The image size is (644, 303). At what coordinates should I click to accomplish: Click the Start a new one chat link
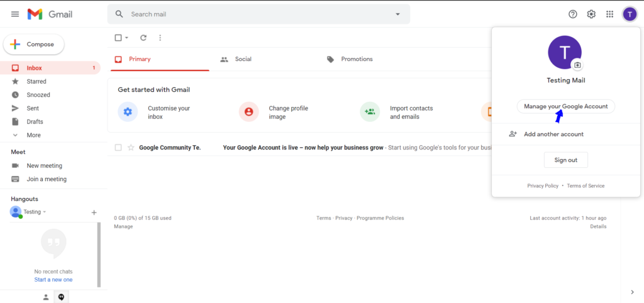point(53,280)
